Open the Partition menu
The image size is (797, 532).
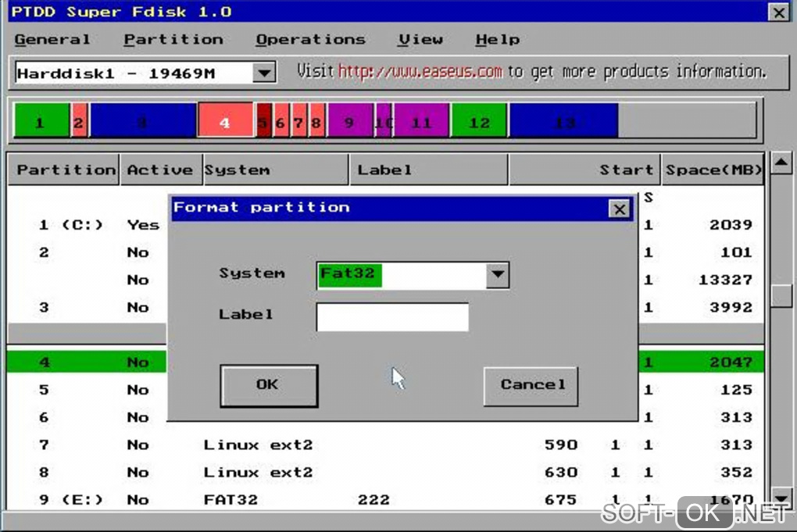click(x=173, y=40)
